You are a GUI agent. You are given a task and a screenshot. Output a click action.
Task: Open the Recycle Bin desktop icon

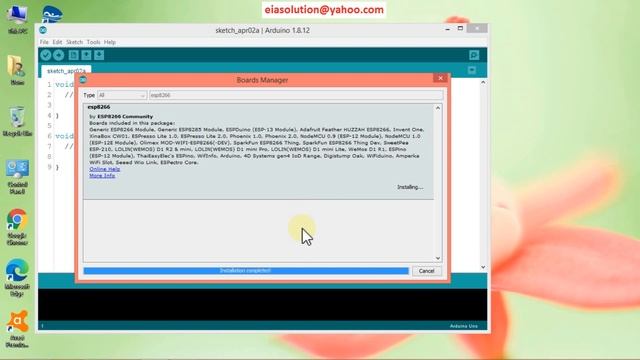[17, 122]
